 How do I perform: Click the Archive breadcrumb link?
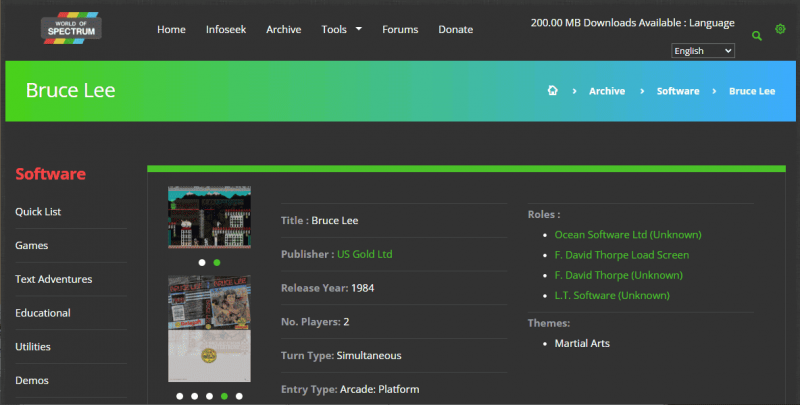(x=607, y=91)
